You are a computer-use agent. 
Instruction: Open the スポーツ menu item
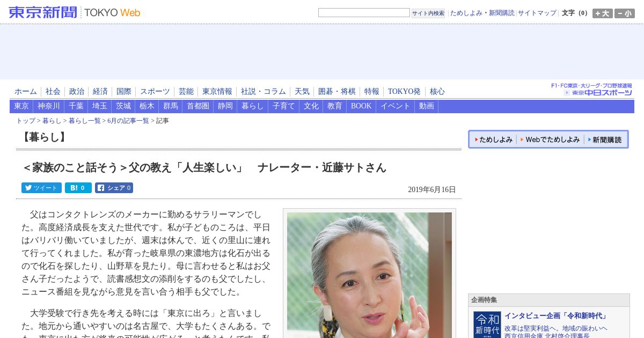pos(155,92)
